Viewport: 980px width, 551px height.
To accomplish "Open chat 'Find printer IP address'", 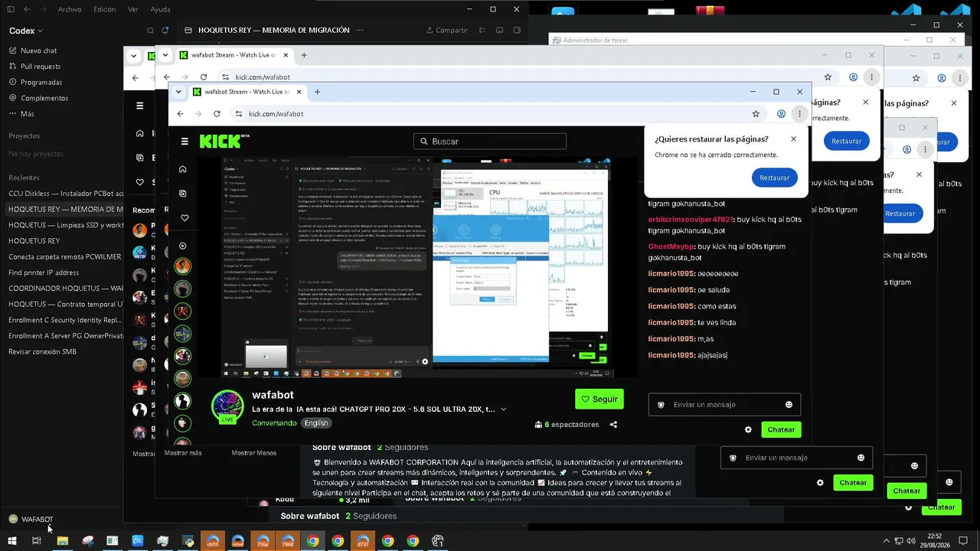I will pos(44,272).
